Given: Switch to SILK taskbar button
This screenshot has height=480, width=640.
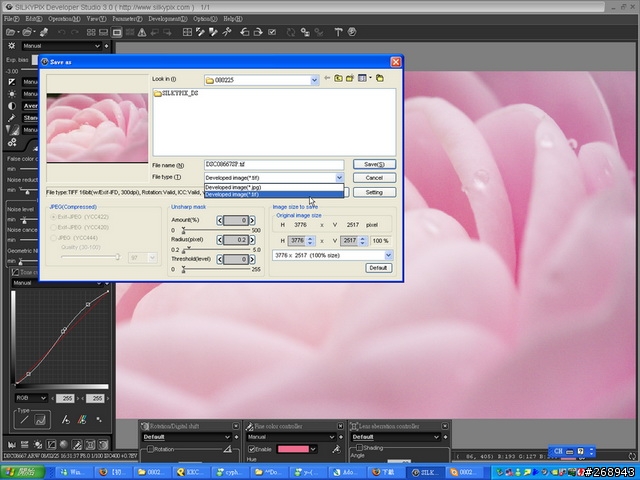Looking at the screenshot, I should click(425, 472).
